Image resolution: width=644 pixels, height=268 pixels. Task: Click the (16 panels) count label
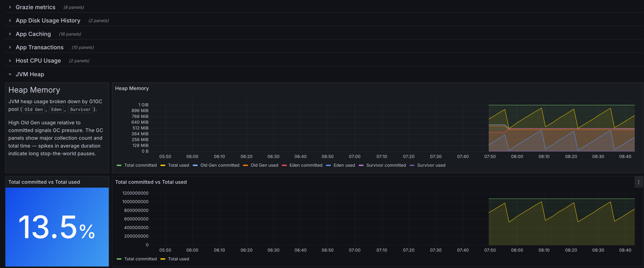[70, 34]
